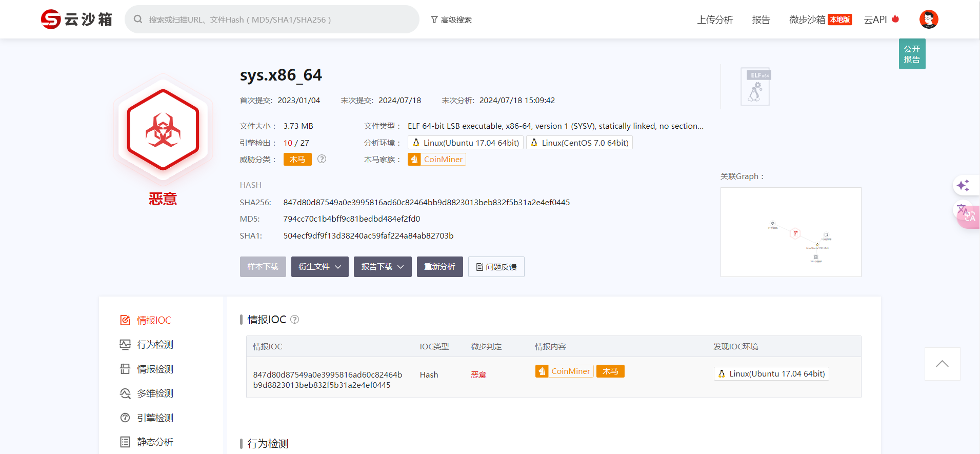Select 情报检测 in the sidebar

[x=155, y=369]
